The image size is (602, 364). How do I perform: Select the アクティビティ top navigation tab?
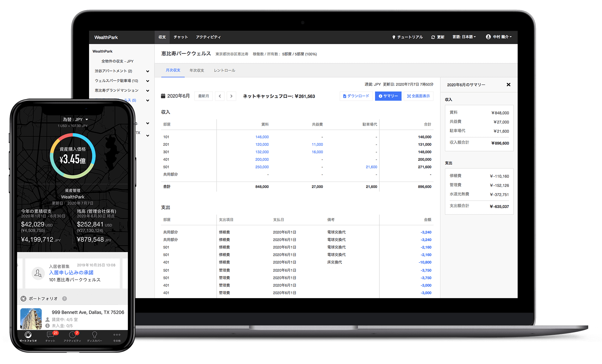(x=209, y=37)
